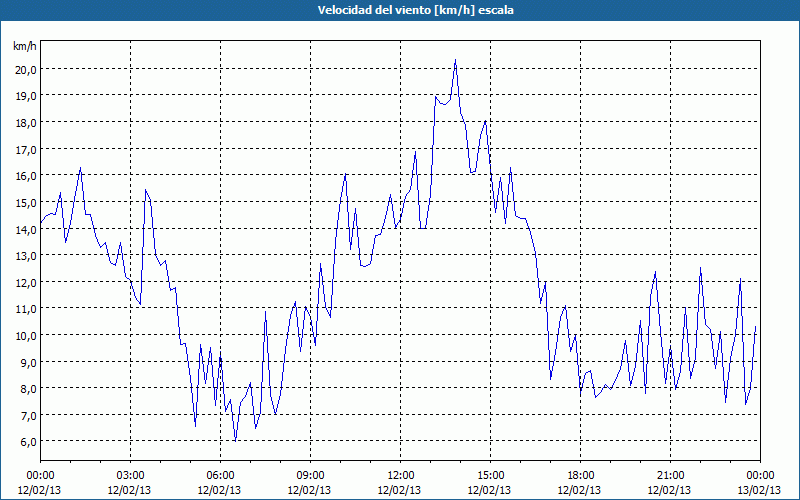The image size is (800, 500).
Task: Click the 6,0 y-axis value
Action: click(x=28, y=442)
